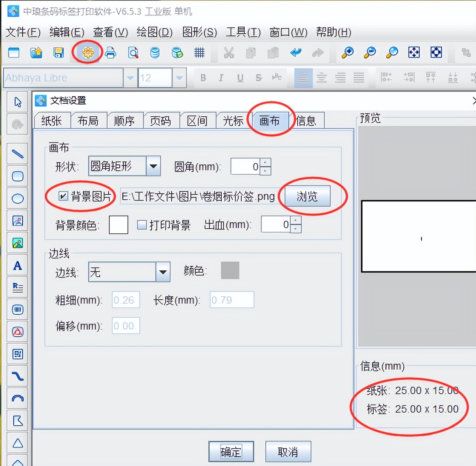Select the rounded rectangle tool
The height and width of the screenshot is (466, 476).
tap(17, 176)
